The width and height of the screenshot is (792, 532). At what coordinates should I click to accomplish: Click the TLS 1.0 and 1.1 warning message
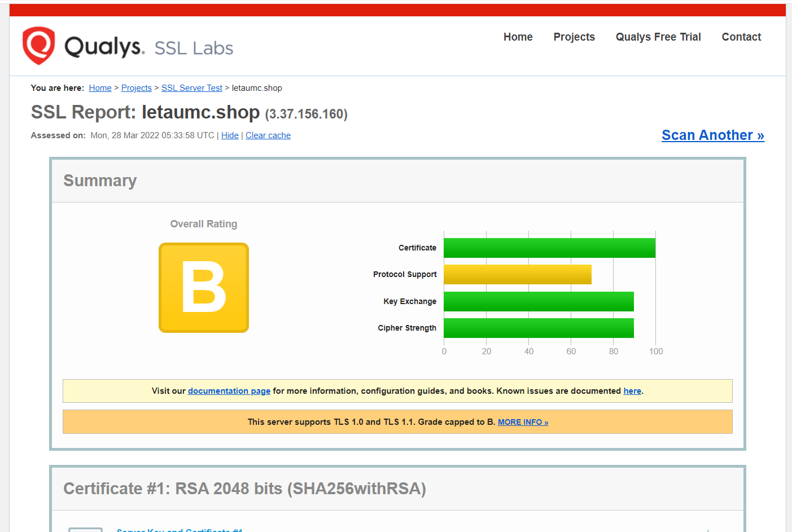pos(397,422)
